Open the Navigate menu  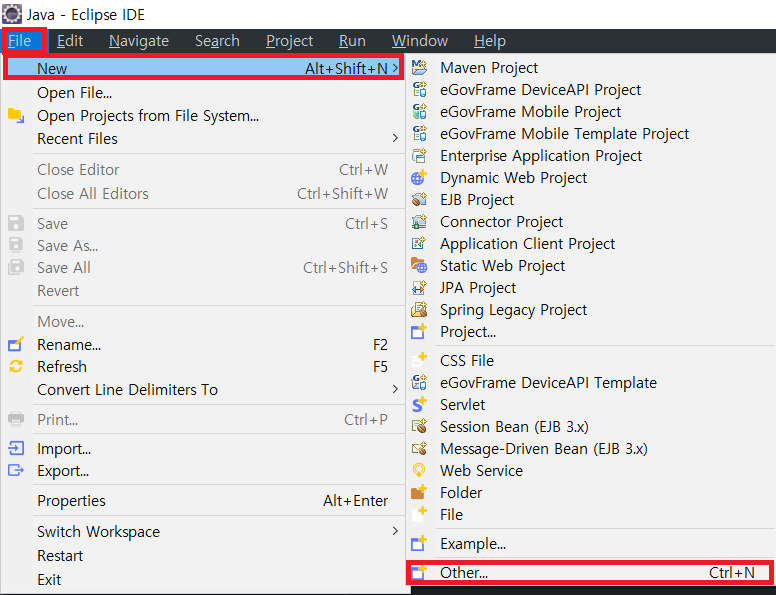pyautogui.click(x=139, y=41)
